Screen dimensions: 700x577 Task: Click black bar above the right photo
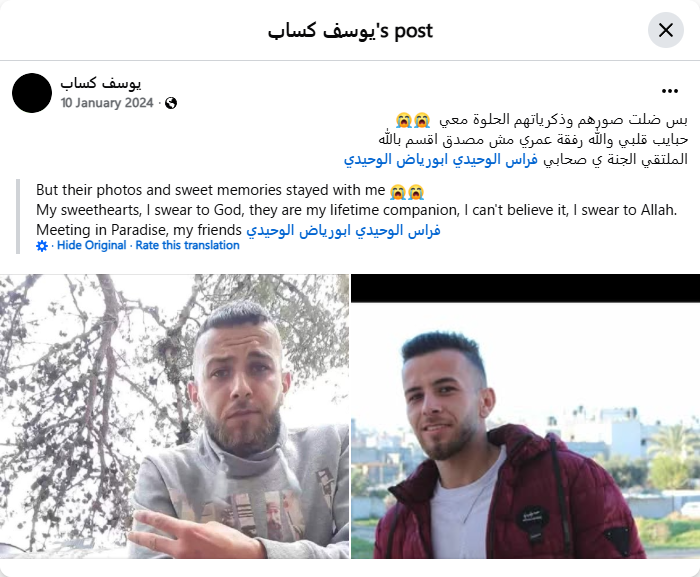coord(525,288)
